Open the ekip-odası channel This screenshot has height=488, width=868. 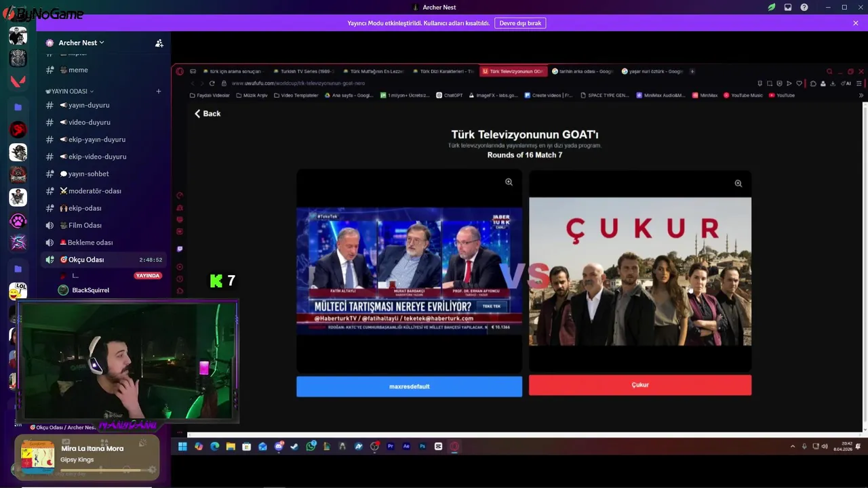[x=103, y=208]
